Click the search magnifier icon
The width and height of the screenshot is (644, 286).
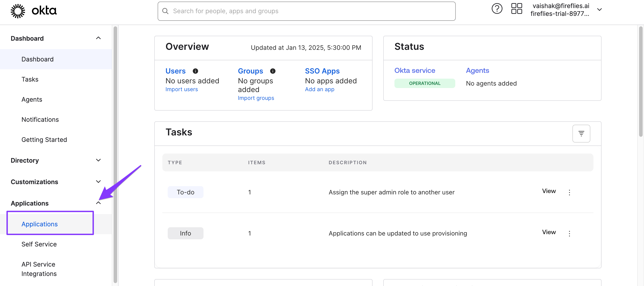coord(165,11)
